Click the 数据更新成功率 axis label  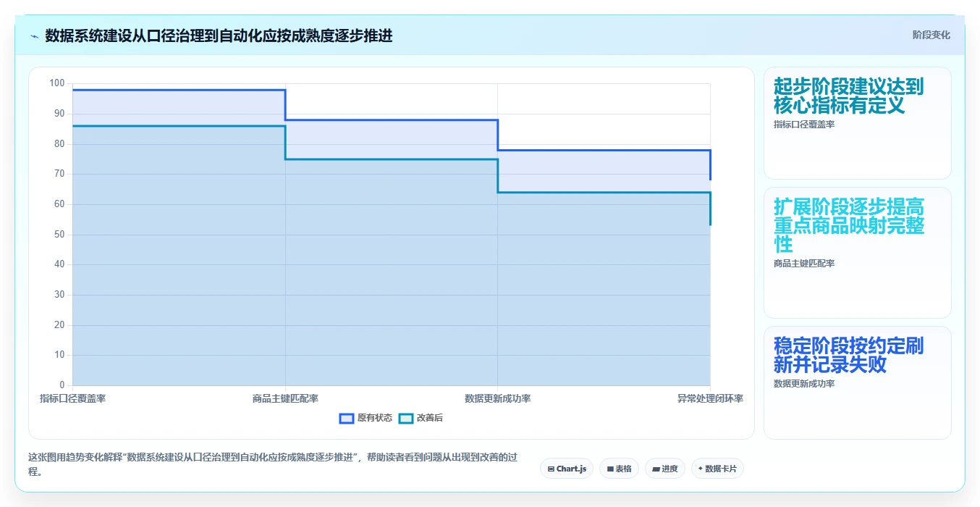click(x=498, y=398)
